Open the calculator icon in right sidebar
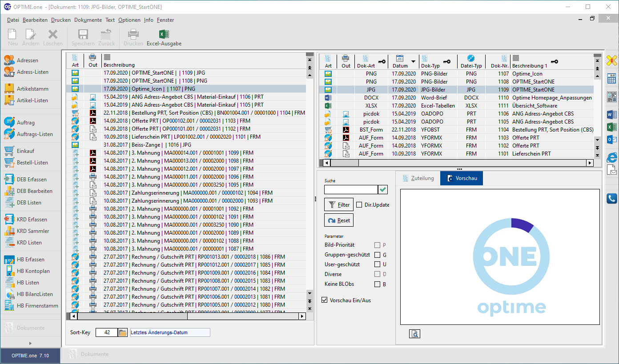 pyautogui.click(x=612, y=79)
